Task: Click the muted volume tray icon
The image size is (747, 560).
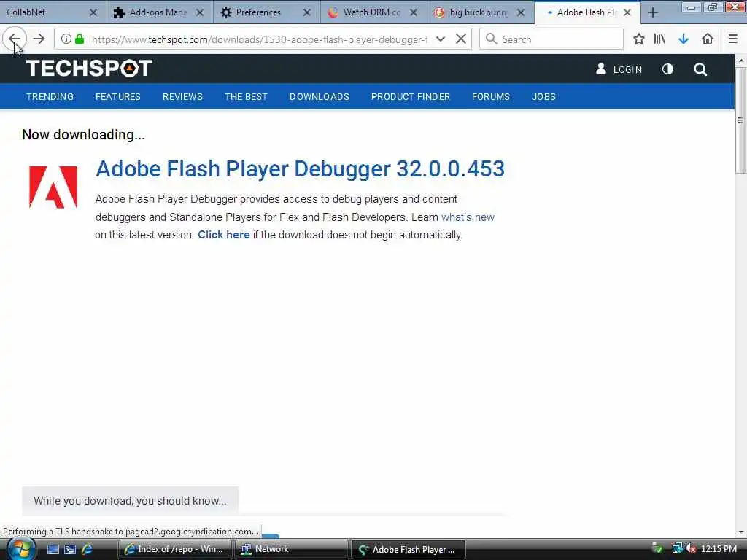Action: [x=691, y=549]
